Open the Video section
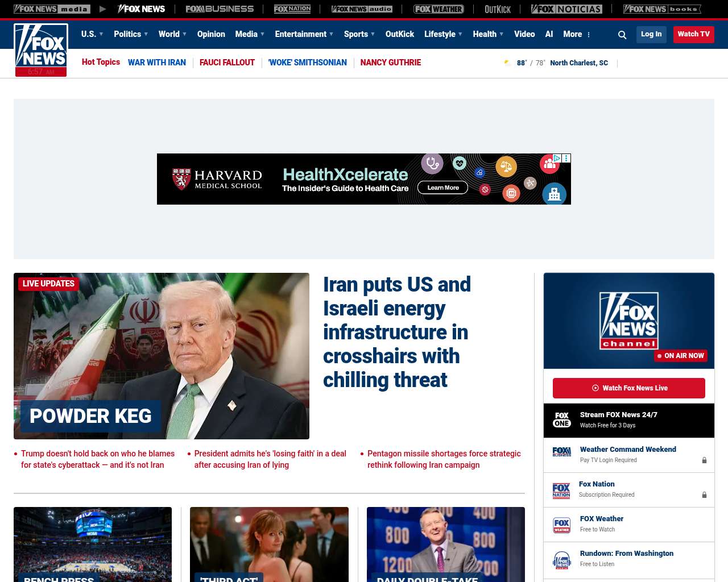 pyautogui.click(x=524, y=34)
